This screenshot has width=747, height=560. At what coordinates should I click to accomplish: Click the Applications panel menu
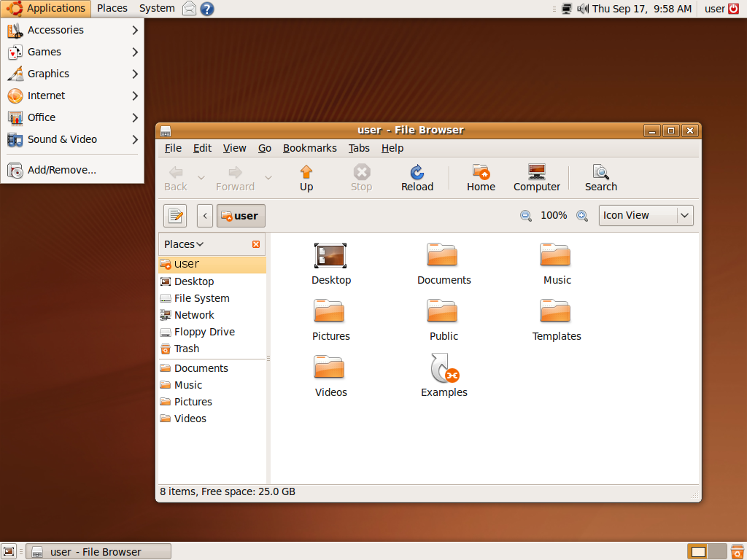point(46,8)
